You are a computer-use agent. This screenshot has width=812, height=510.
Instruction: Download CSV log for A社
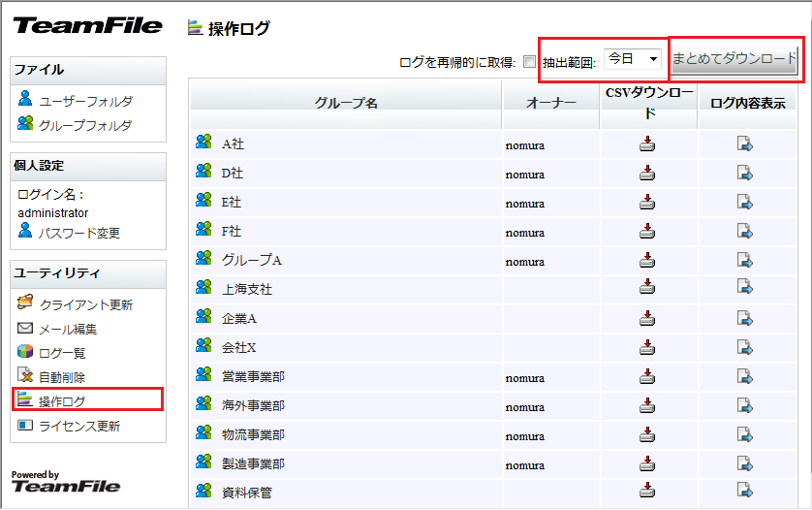[647, 145]
